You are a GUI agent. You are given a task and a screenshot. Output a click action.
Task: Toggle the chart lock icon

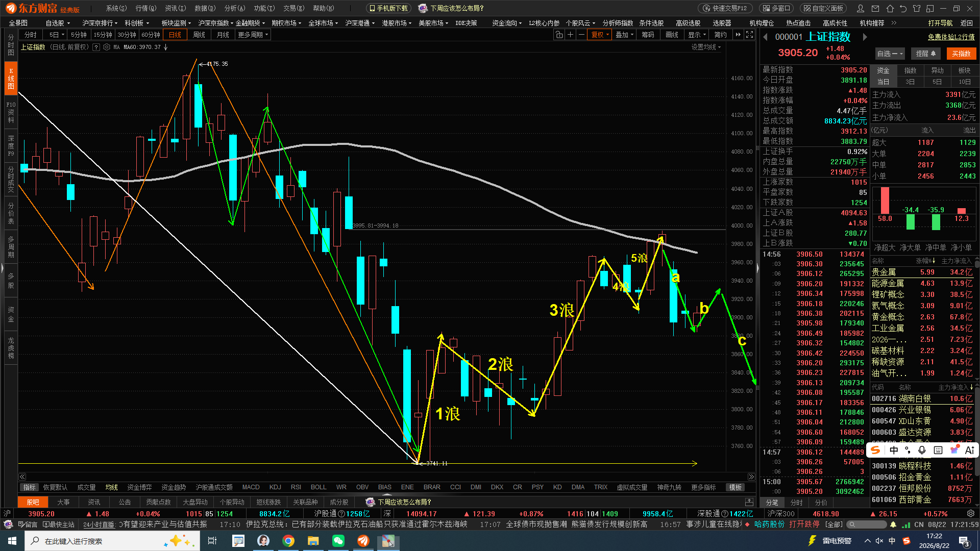559,35
